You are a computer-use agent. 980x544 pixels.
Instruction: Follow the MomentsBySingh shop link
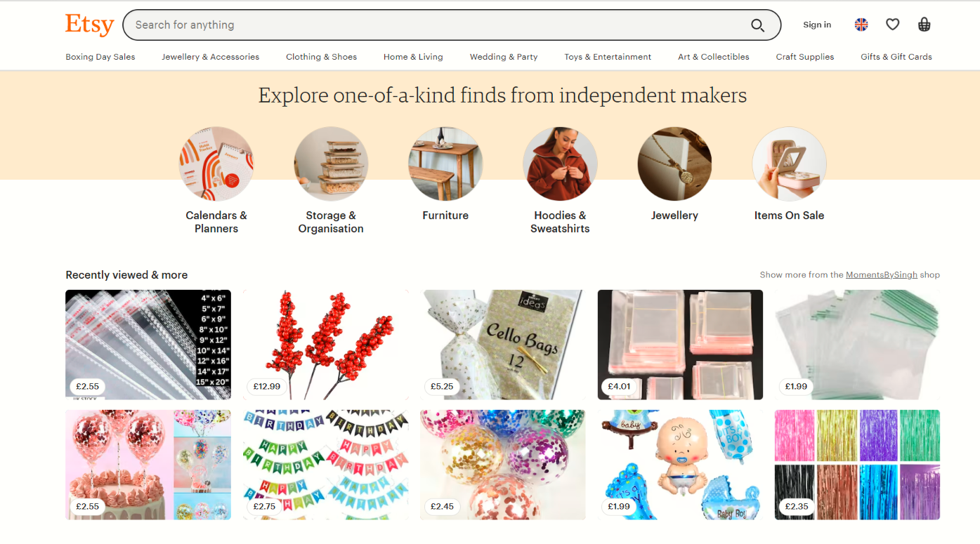(x=882, y=275)
